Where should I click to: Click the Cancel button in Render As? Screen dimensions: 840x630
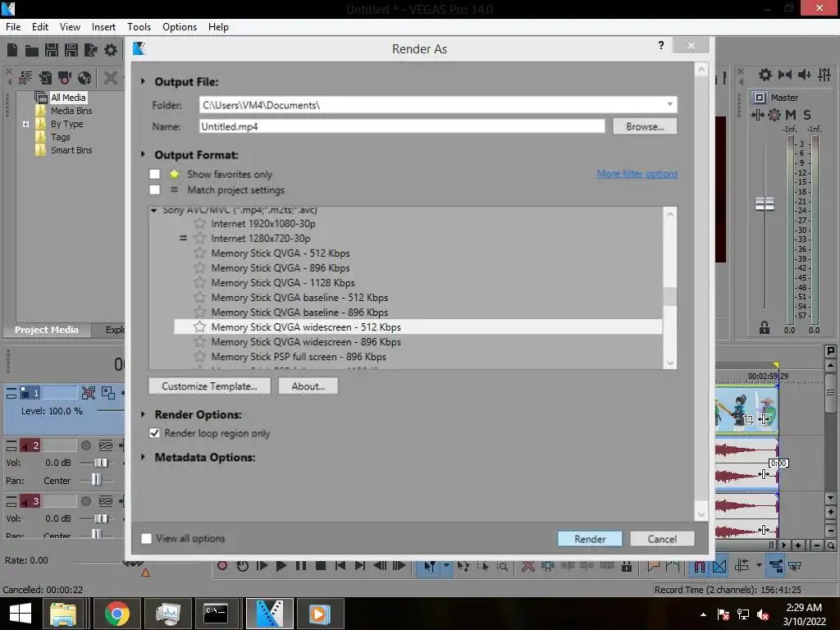662,539
